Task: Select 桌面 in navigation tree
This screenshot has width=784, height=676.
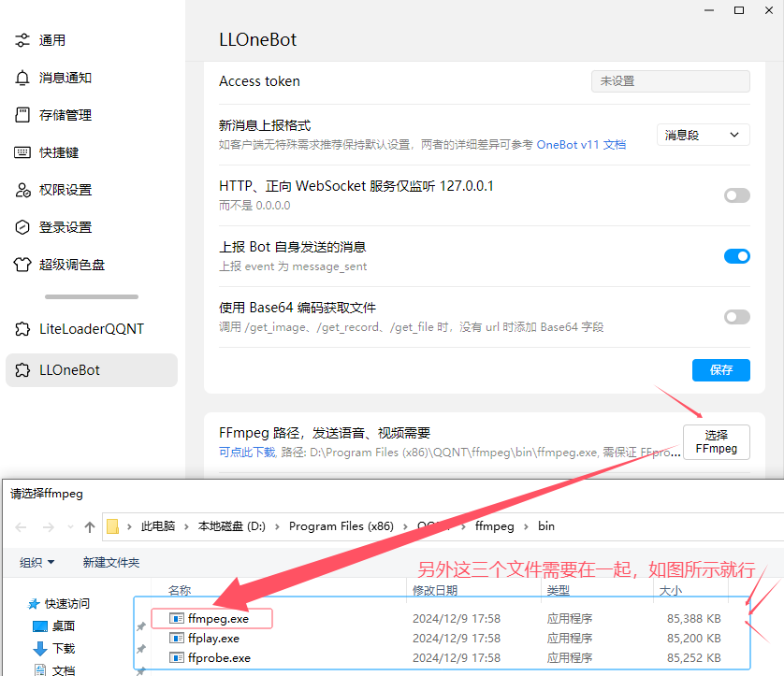Action: pyautogui.click(x=64, y=626)
